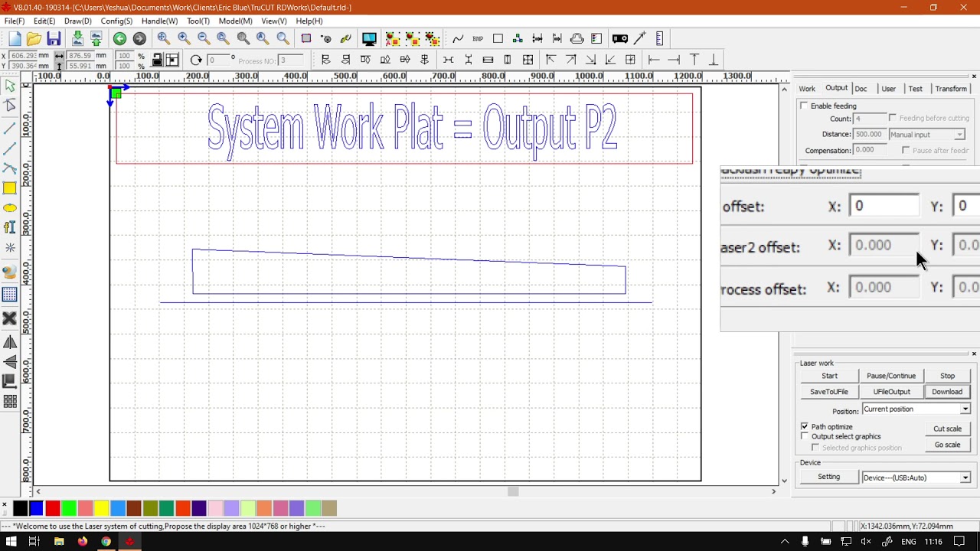Click the Stop button
This screenshot has width=980, height=551.
pyautogui.click(x=948, y=376)
